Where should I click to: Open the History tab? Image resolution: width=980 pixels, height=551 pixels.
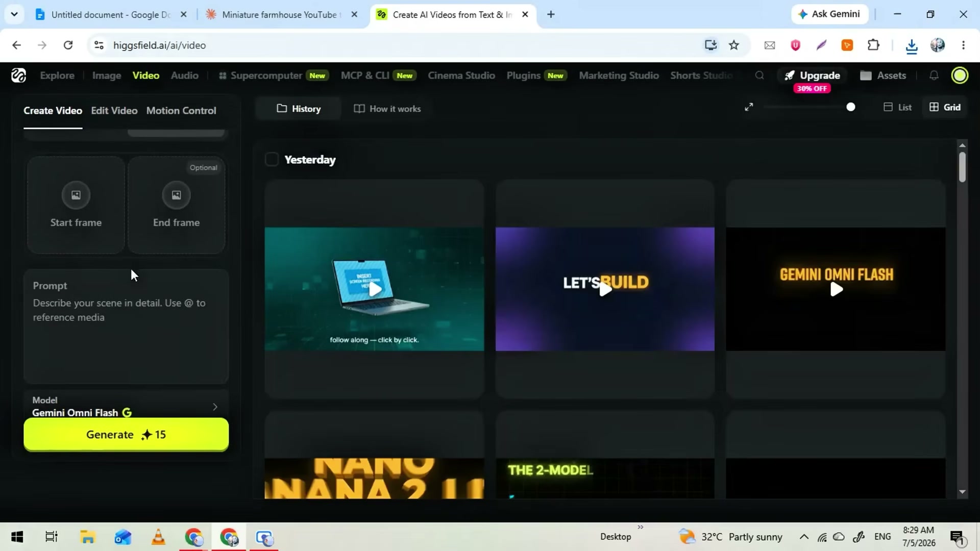(x=299, y=109)
